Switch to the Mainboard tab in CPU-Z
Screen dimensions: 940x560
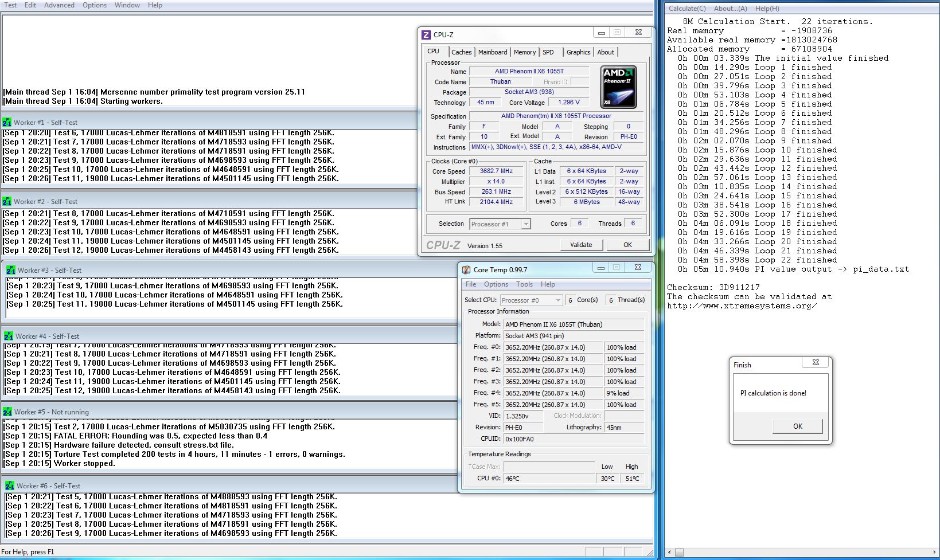[493, 52]
